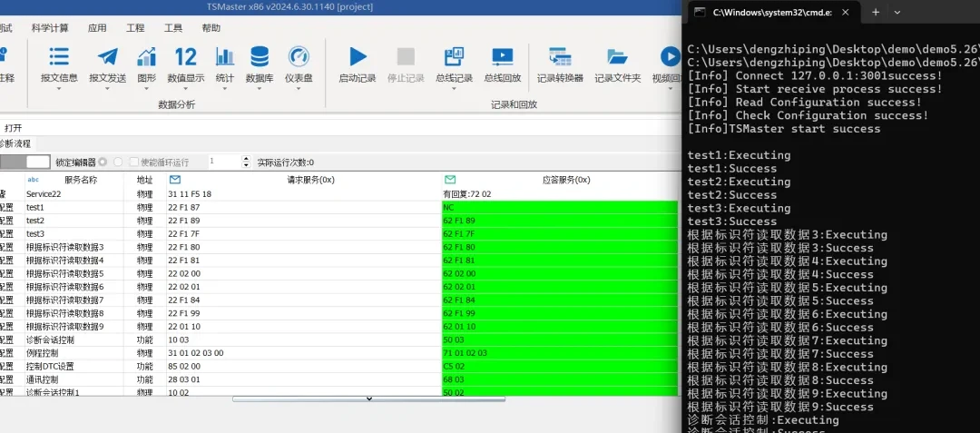This screenshot has height=433, width=980.
Task: Select the Service22 row name cell
Action: click(x=73, y=194)
